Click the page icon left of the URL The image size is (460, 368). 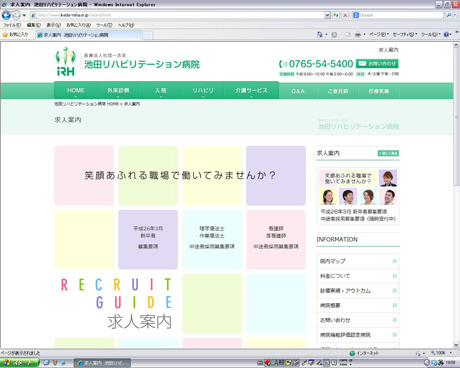click(33, 15)
